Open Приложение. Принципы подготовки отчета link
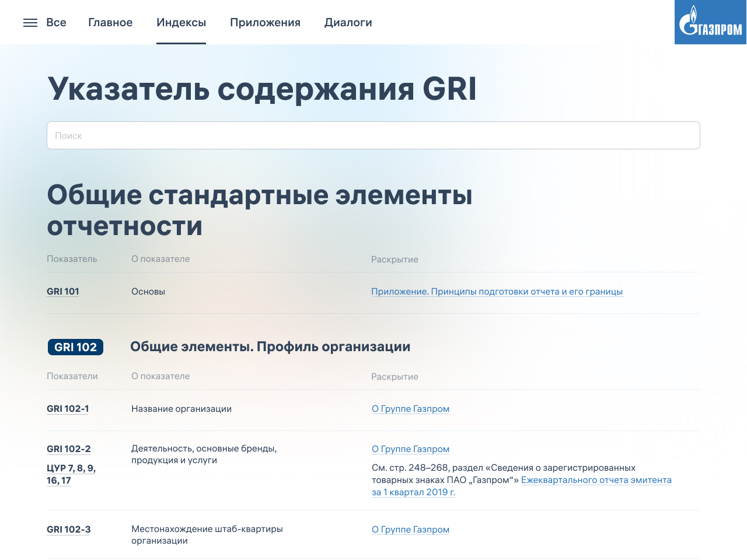Image resolution: width=747 pixels, height=560 pixels. coord(497,292)
